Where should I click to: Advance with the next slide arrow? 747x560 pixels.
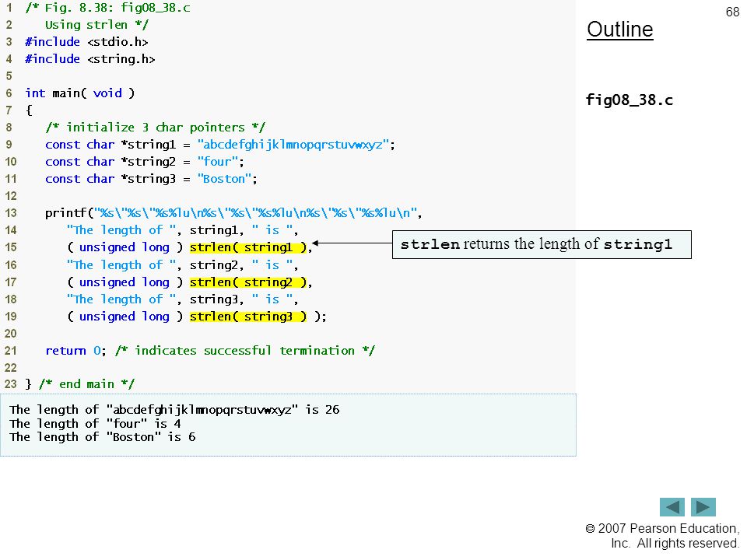coord(703,506)
